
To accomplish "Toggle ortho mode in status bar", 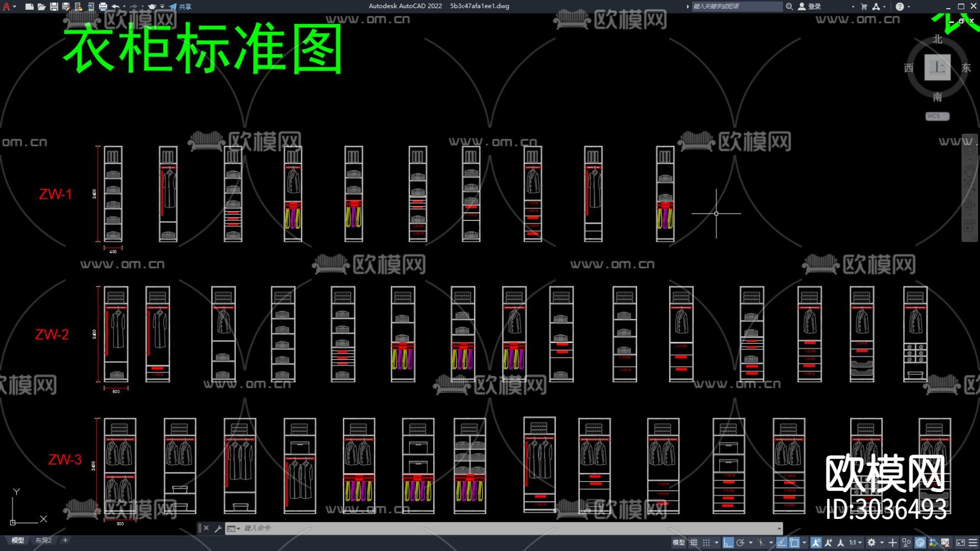I will point(728,542).
